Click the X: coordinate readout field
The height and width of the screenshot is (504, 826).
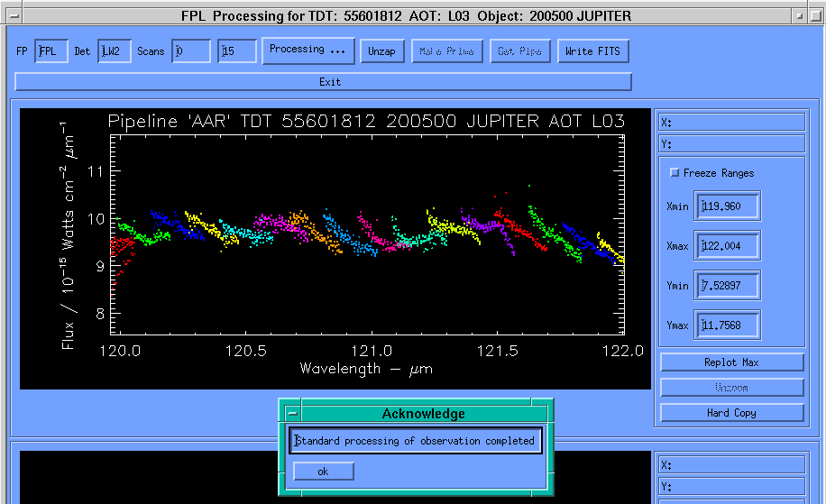731,123
